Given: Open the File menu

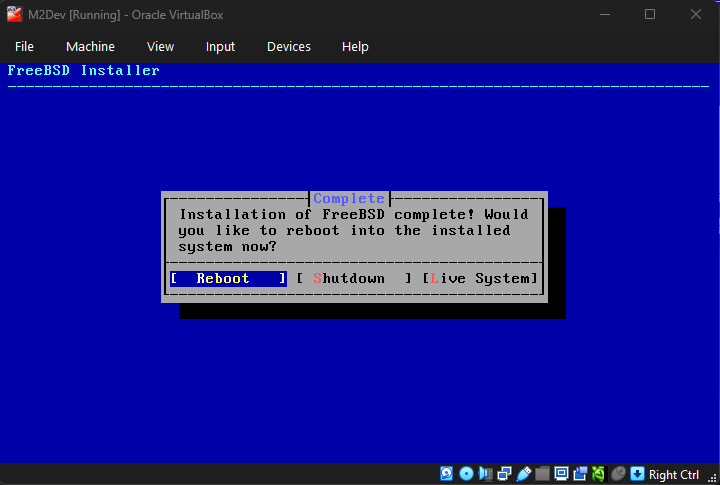Looking at the screenshot, I should (x=24, y=47).
